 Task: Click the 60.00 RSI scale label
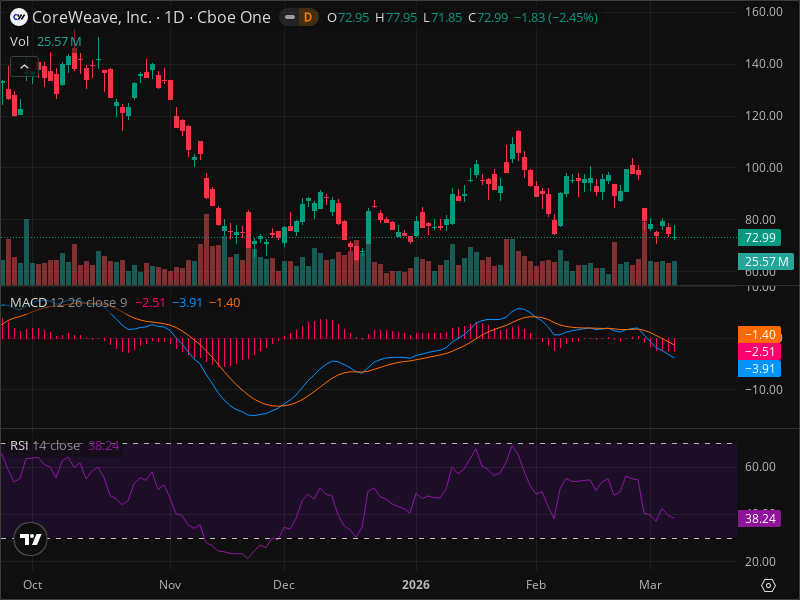pyautogui.click(x=760, y=467)
